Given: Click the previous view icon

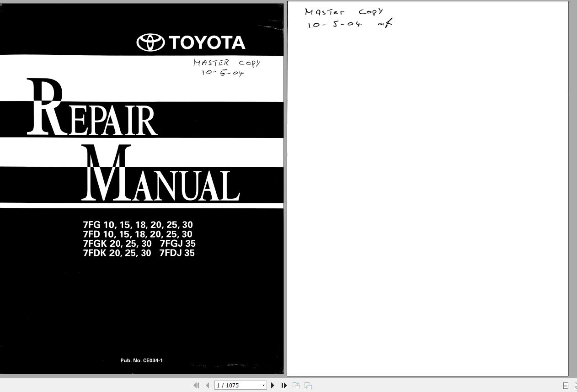Looking at the screenshot, I should click(x=296, y=386).
